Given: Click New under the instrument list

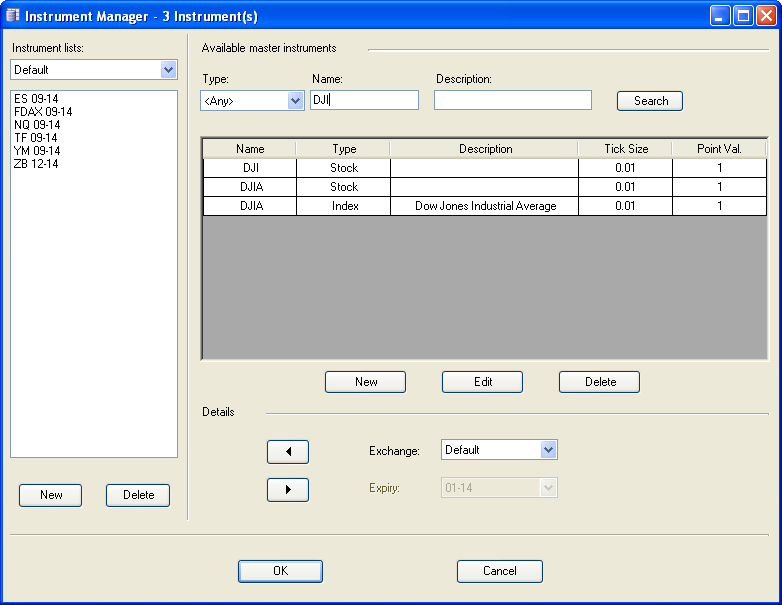Looking at the screenshot, I should point(51,495).
